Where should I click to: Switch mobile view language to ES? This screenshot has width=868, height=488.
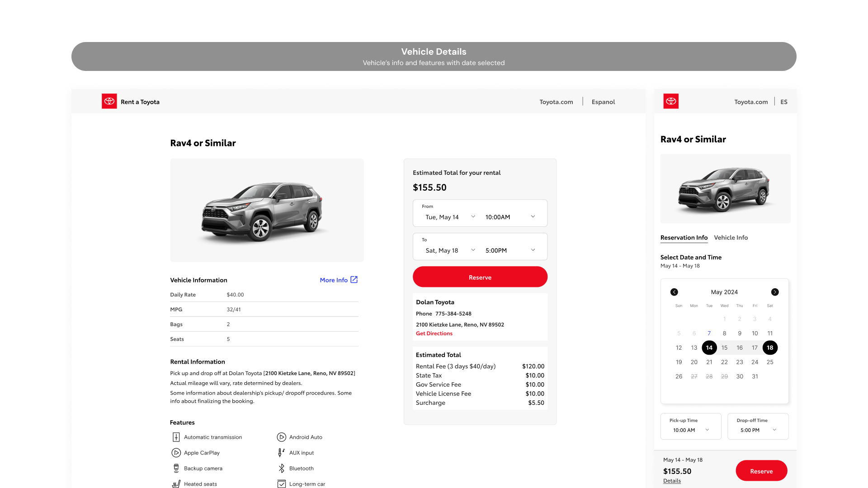pos(783,102)
